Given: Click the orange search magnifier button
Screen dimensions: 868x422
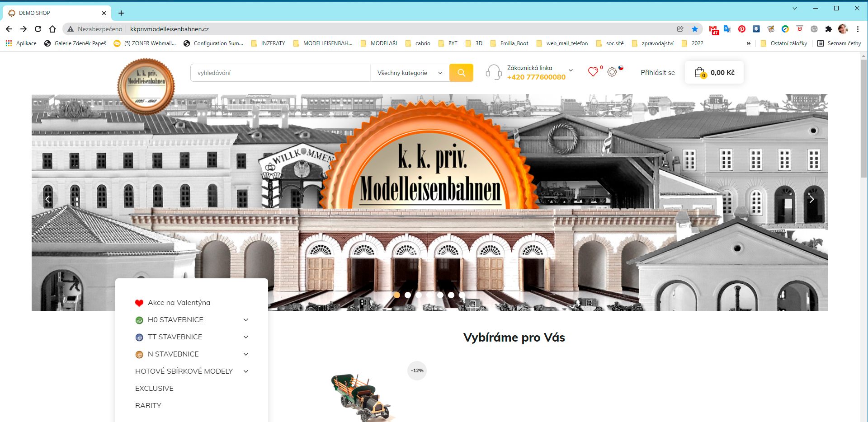Looking at the screenshot, I should coord(461,73).
